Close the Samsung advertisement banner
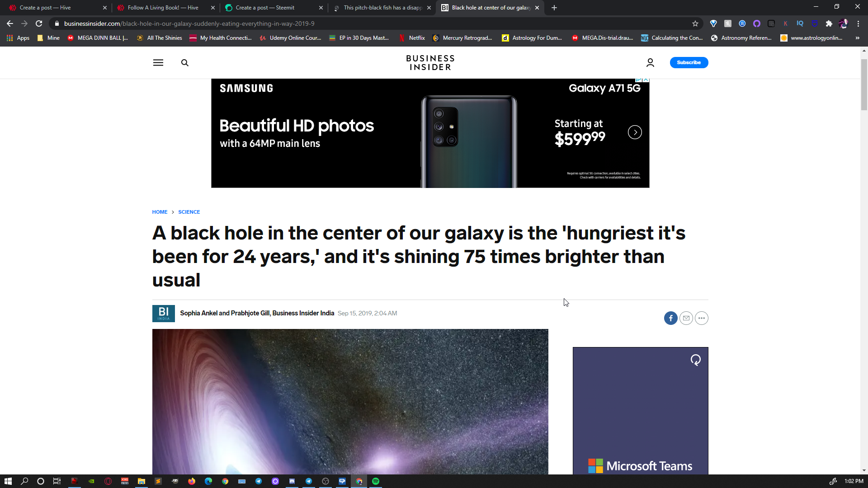Image resolution: width=868 pixels, height=488 pixels. point(646,80)
